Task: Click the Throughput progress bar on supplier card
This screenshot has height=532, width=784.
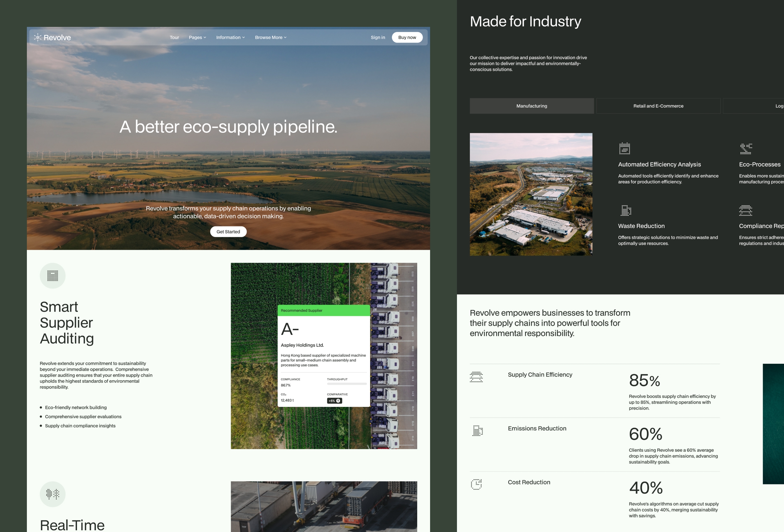Action: click(x=346, y=384)
